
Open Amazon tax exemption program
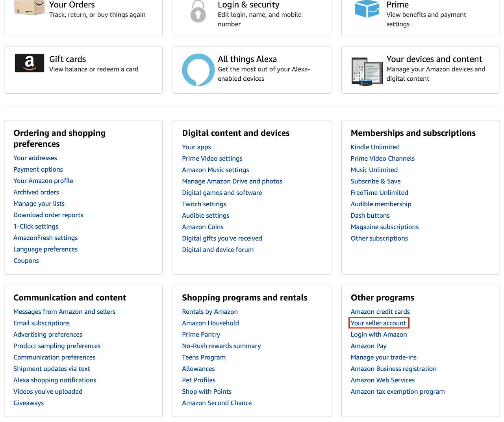[398, 391]
